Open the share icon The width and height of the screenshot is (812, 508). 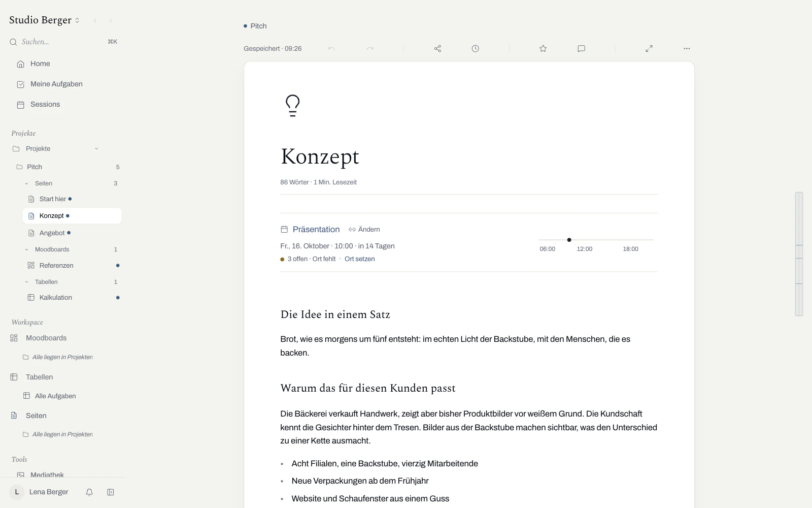point(437,49)
